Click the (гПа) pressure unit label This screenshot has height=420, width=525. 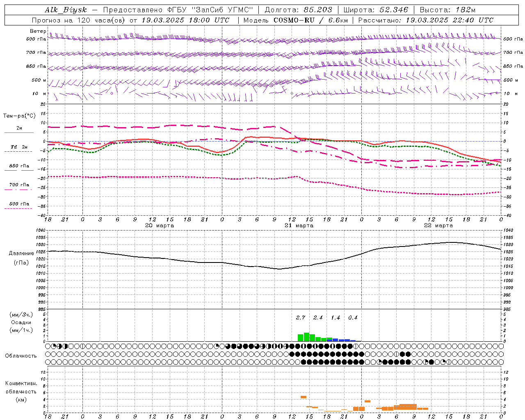coord(21,263)
